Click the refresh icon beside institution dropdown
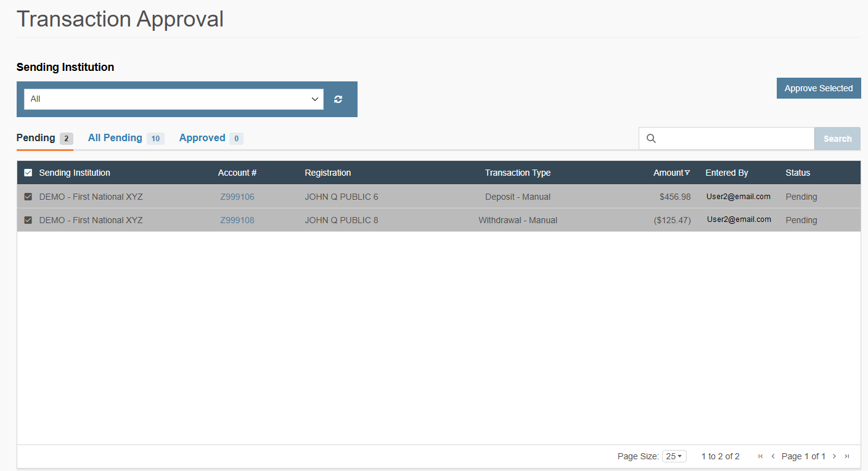 tap(338, 99)
